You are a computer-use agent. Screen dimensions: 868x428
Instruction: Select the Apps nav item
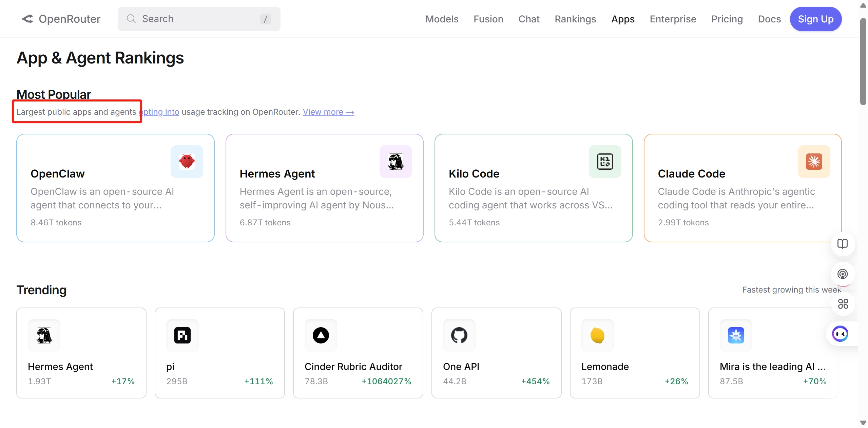tap(623, 19)
